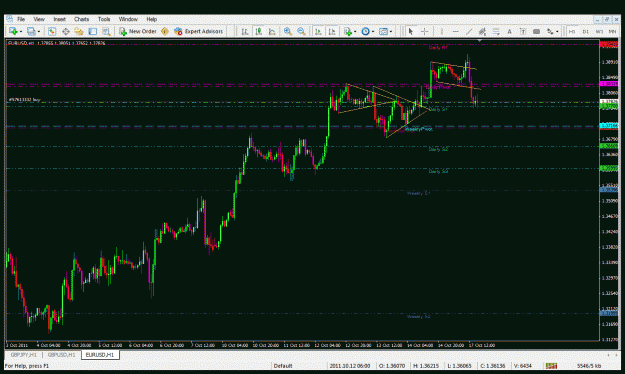Screen dimensions: 625x374
Task: Select the Fibonacci Retracement tool
Action: (496, 31)
